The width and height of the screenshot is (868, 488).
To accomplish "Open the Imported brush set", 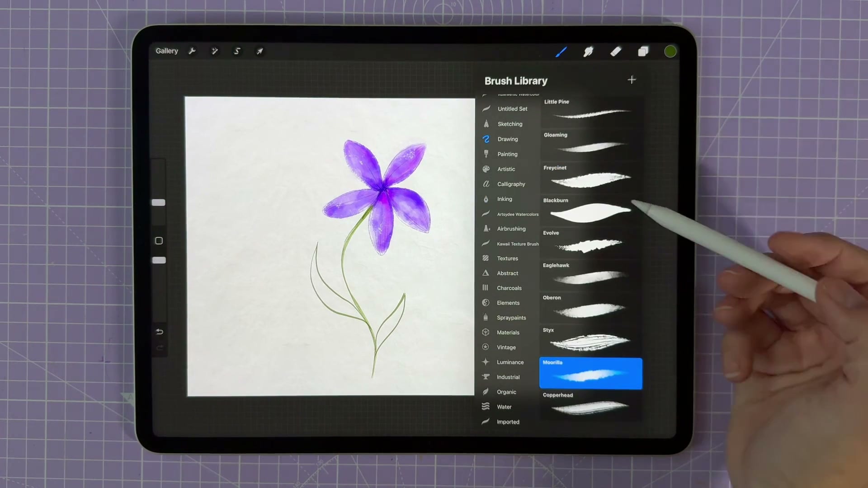I will 509,422.
